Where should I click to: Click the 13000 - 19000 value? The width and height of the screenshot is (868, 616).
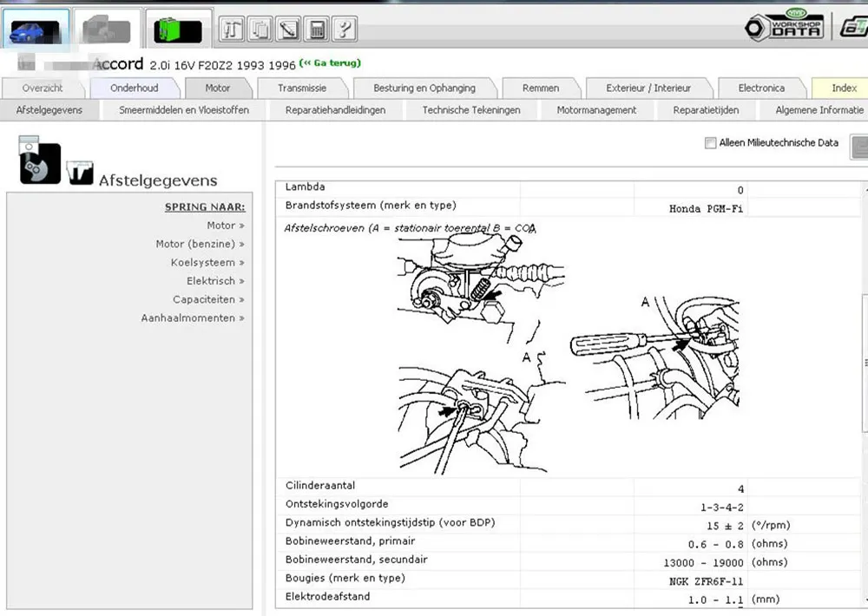[704, 563]
